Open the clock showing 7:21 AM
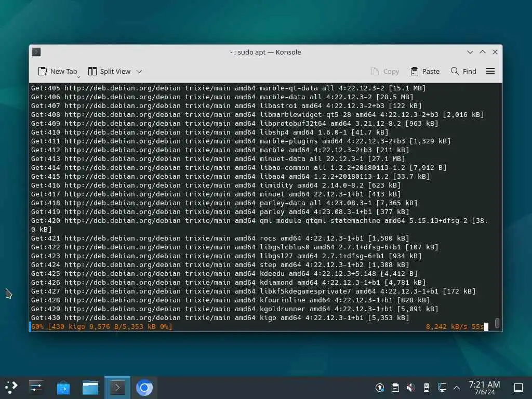The height and width of the screenshot is (399, 532). 484,388
